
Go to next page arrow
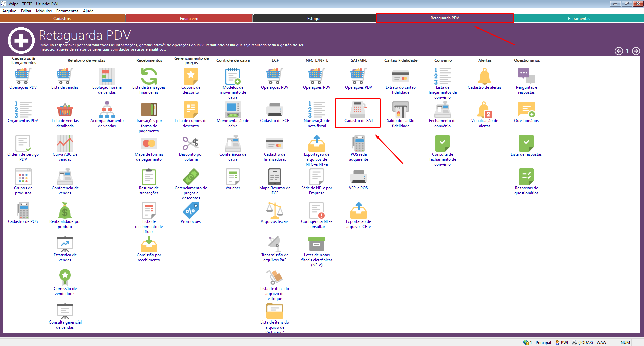point(636,51)
